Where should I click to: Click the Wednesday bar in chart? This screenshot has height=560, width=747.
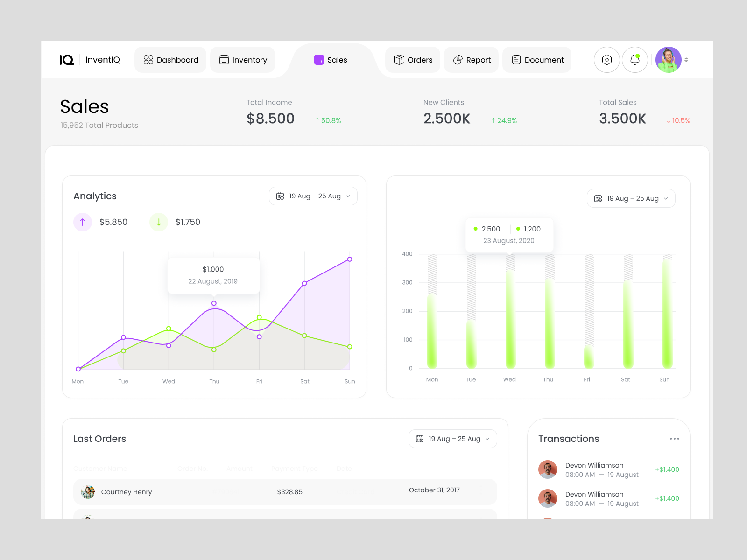511,319
